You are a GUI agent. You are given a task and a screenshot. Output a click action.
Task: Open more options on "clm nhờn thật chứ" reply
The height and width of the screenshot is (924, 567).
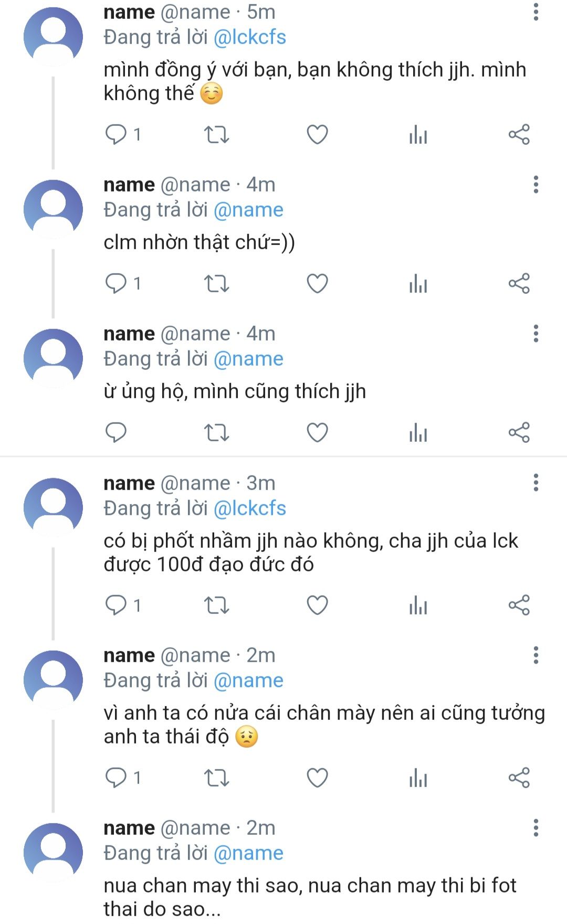535,185
